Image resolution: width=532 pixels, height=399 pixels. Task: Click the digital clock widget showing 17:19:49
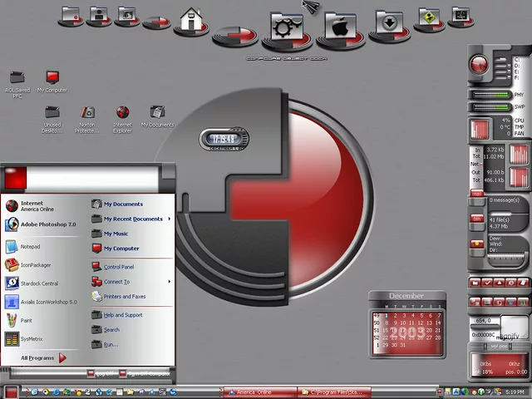click(x=224, y=139)
